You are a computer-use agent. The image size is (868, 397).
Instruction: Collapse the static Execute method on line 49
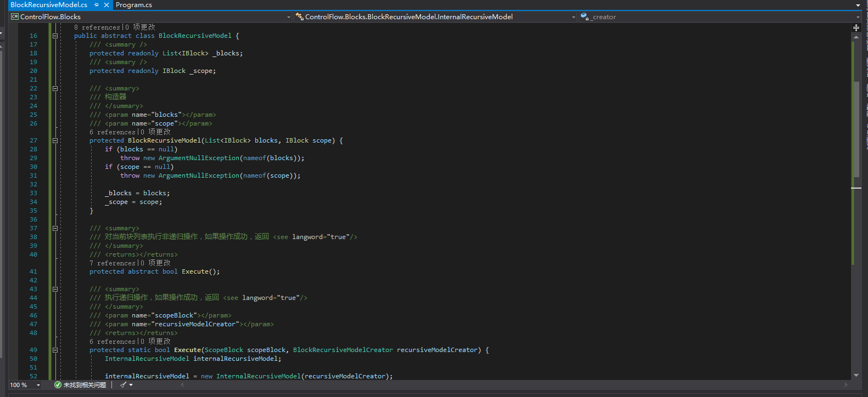point(55,350)
